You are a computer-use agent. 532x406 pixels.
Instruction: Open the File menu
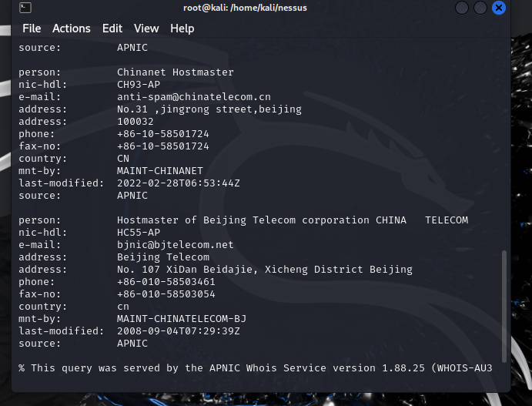pos(32,29)
